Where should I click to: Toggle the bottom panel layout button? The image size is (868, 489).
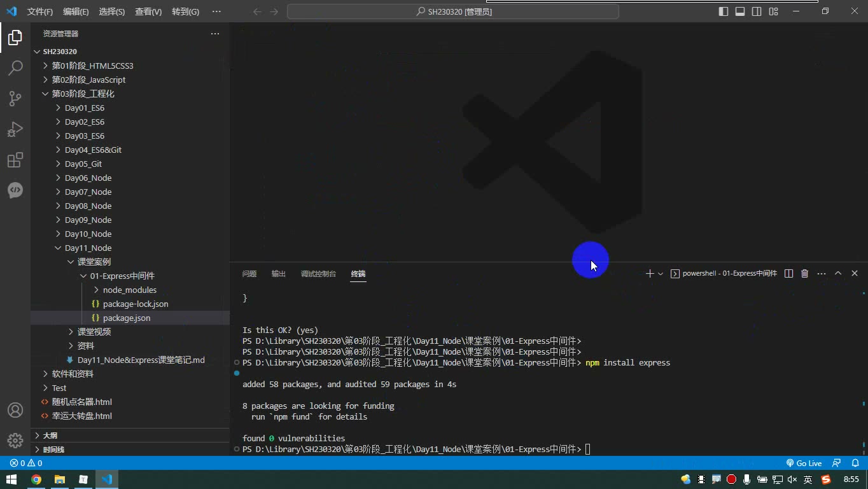(740, 11)
